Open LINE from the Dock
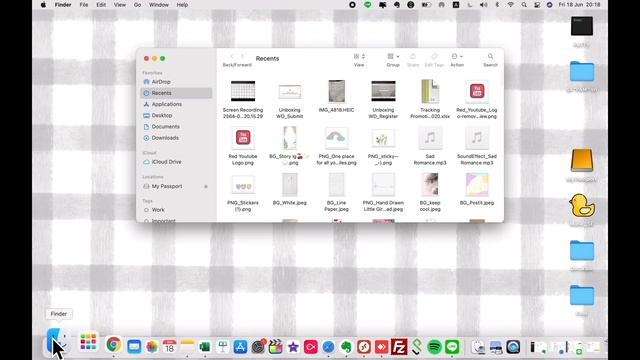The width and height of the screenshot is (640, 360). coord(452,347)
